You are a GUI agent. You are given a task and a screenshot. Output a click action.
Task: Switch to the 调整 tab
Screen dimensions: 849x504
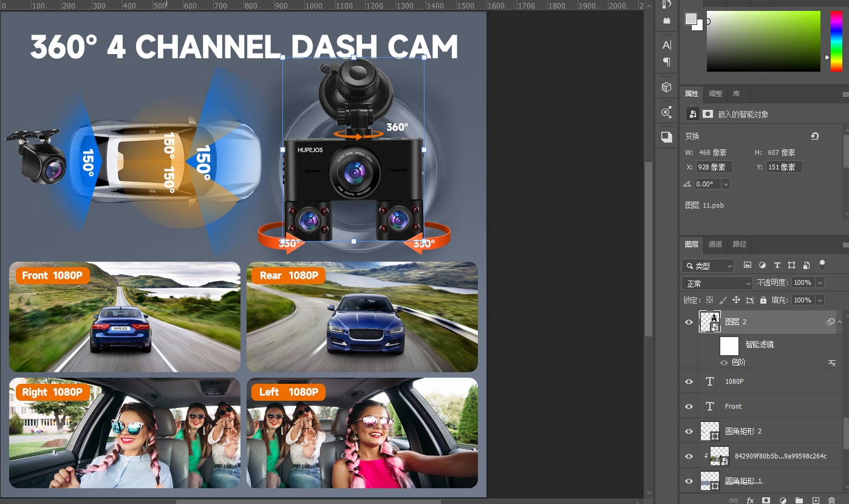(715, 94)
